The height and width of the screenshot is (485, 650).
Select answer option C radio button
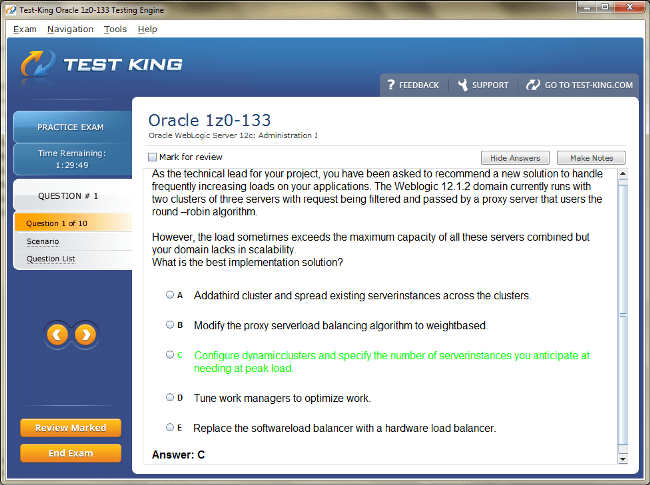[x=170, y=355]
